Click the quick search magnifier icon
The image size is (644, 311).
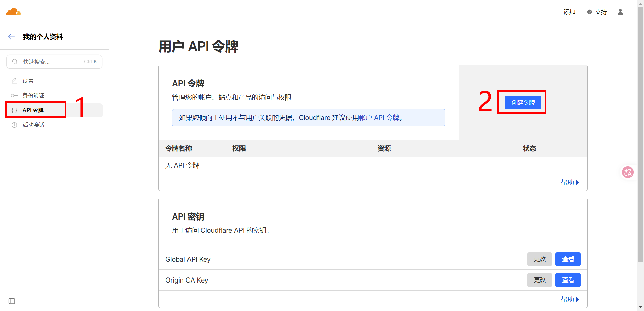15,62
